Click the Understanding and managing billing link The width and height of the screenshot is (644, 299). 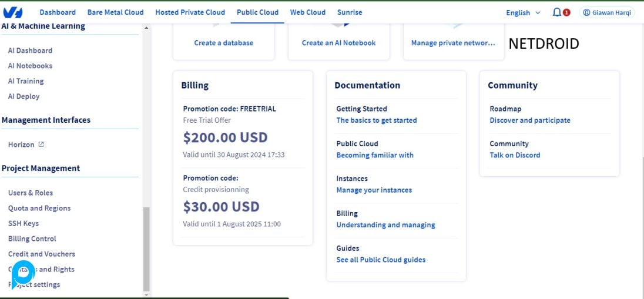click(x=385, y=225)
